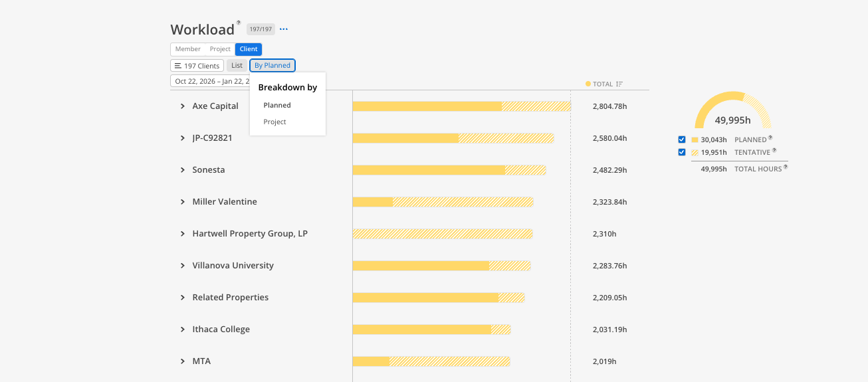Expand the Related Properties row
The height and width of the screenshot is (382, 868).
point(183,298)
